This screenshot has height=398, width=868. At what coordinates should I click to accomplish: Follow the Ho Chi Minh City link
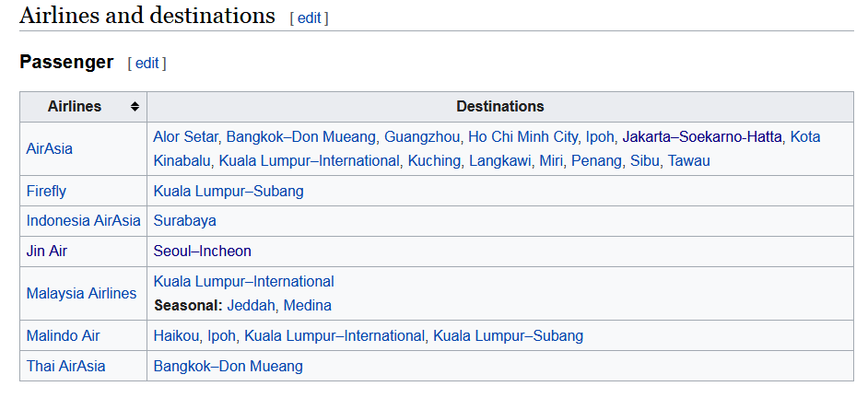523,136
